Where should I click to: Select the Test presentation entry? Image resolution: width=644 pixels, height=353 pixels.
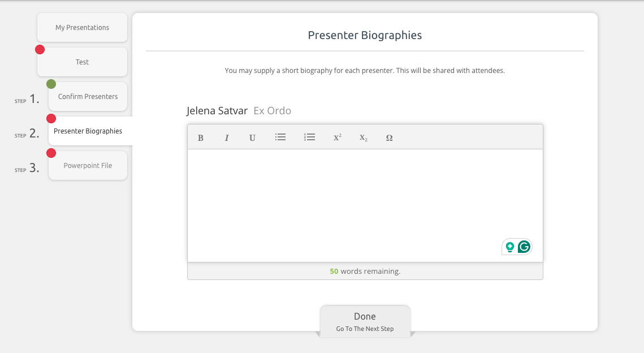click(x=82, y=62)
